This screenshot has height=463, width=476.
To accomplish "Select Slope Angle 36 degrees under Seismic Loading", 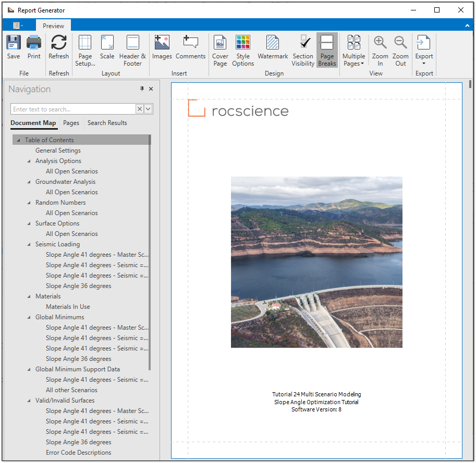I will coord(79,286).
